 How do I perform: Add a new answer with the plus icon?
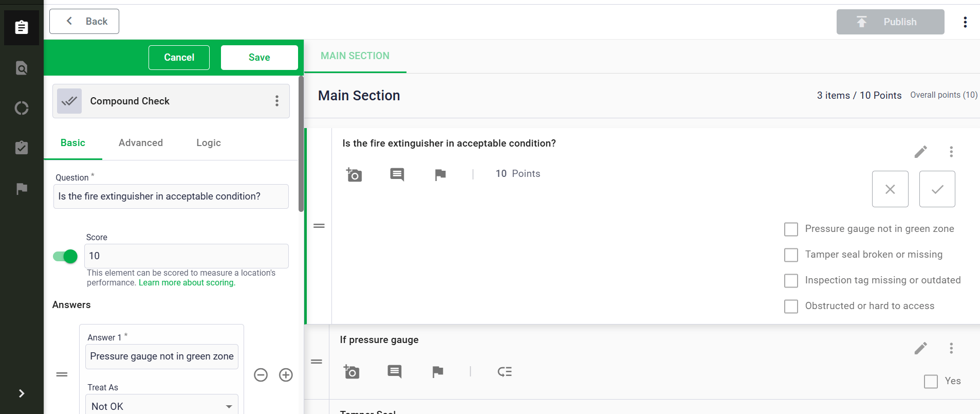pyautogui.click(x=286, y=375)
